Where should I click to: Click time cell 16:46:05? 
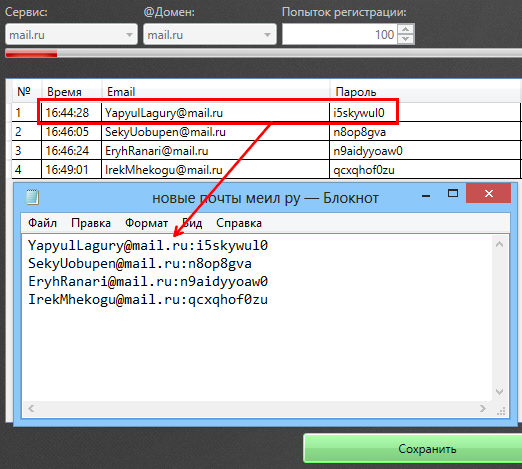(x=71, y=132)
